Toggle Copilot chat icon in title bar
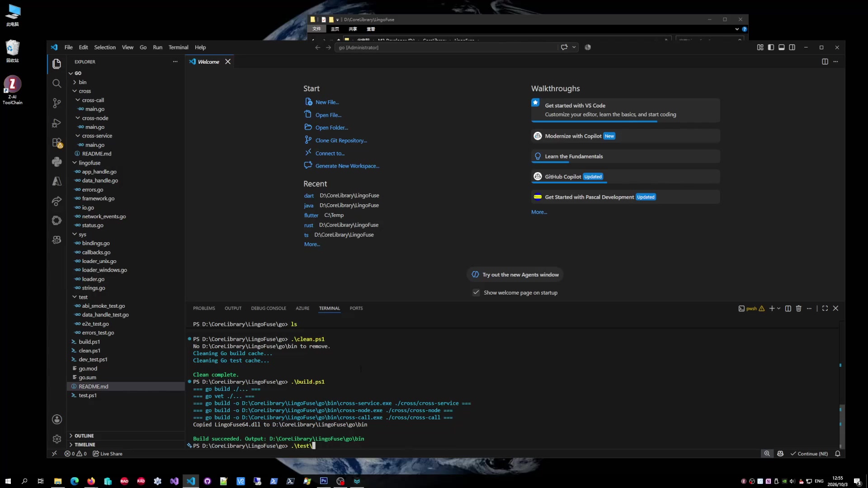The image size is (868, 488). pos(564,47)
